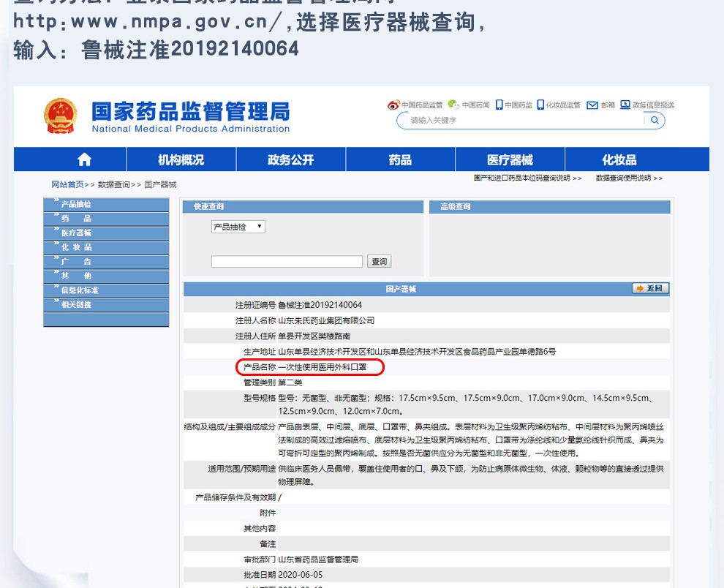This screenshot has height=588, width=724.
Task: Click the 高级查询 panel header
Action: click(x=549, y=206)
